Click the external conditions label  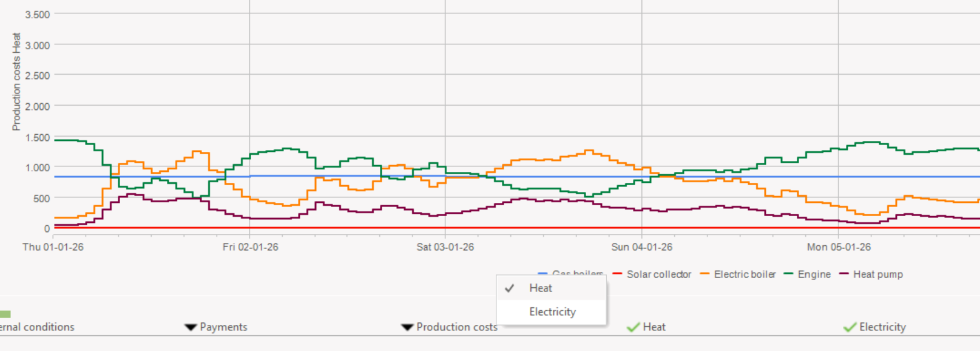(37, 327)
